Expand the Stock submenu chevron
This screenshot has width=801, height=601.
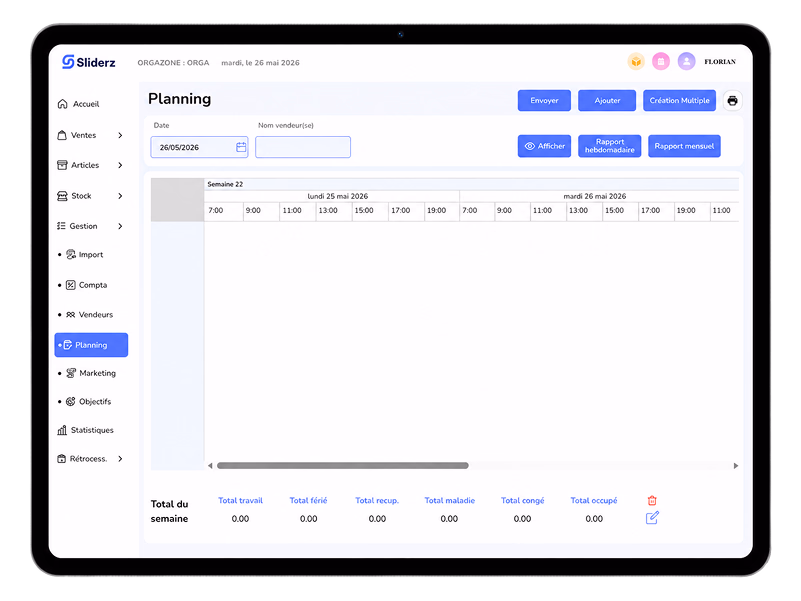[x=120, y=196]
